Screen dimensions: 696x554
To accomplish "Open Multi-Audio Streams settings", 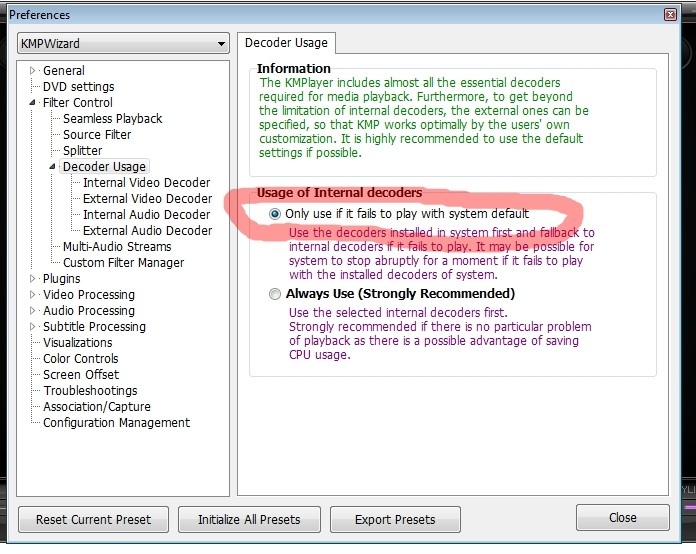I will click(x=117, y=246).
